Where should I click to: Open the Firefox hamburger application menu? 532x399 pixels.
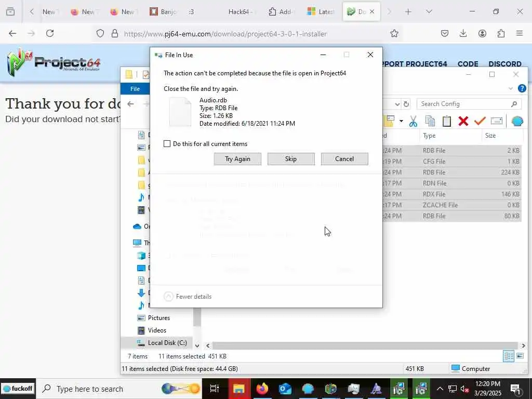click(520, 33)
